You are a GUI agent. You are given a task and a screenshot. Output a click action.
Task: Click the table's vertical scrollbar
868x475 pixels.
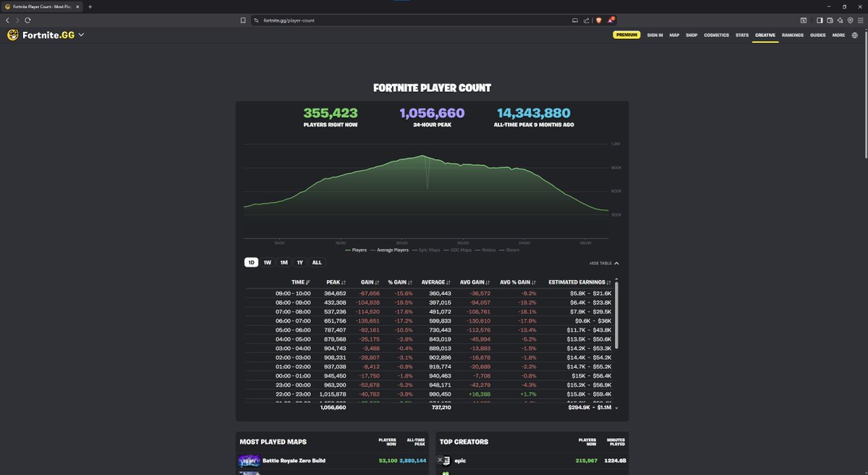coord(617,316)
